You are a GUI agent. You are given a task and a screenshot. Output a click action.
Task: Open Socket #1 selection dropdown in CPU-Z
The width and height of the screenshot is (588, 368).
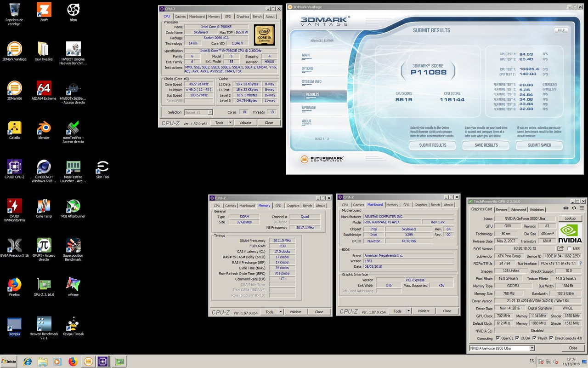tap(198, 112)
